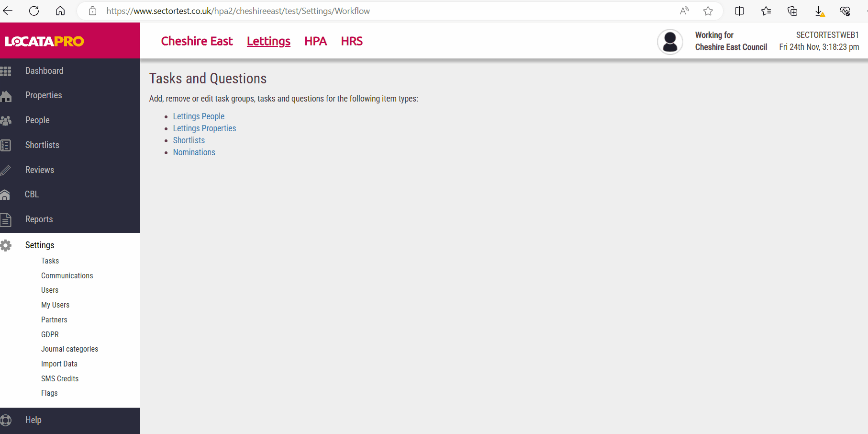The image size is (868, 434).
Task: Click the Shortlists list icon
Action: 6,145
